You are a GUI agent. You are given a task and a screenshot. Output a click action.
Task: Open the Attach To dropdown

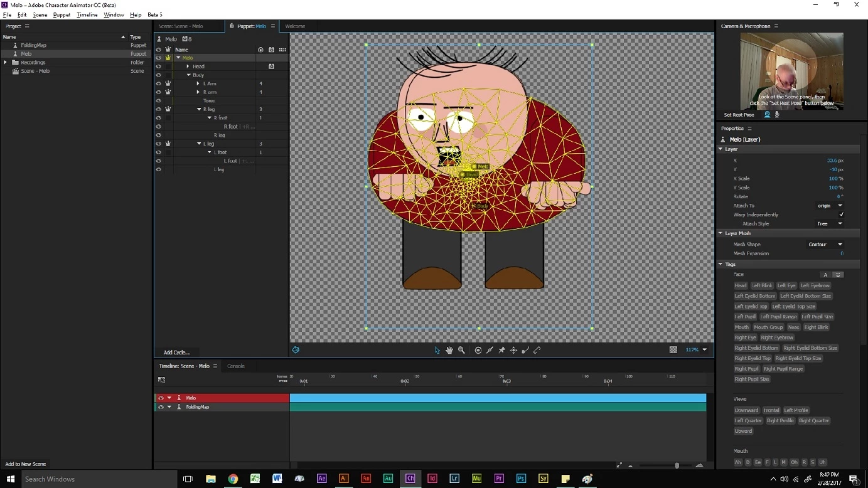tap(830, 206)
